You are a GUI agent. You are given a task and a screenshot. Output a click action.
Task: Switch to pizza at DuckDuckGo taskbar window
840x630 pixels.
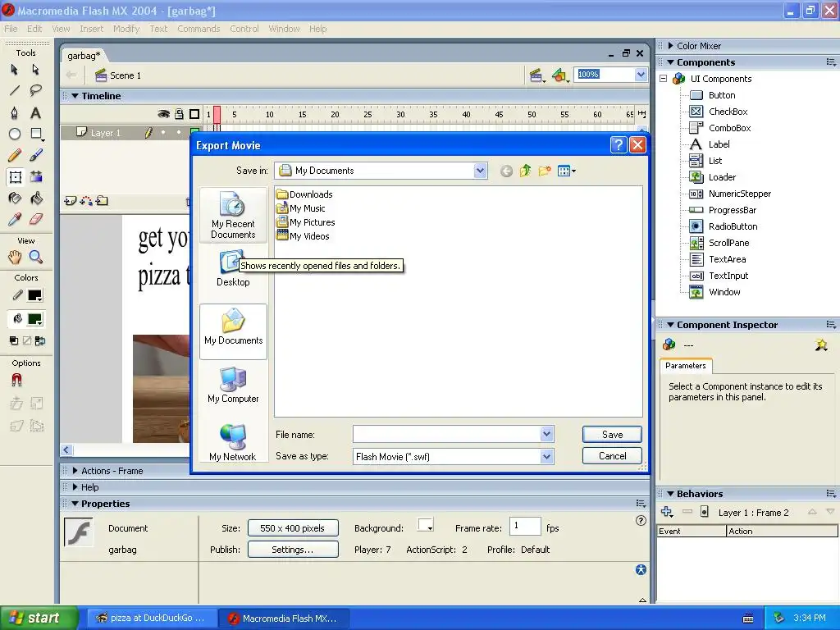[152, 618]
